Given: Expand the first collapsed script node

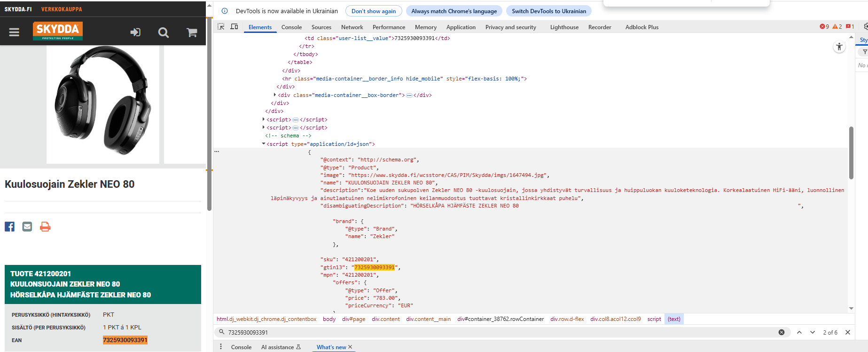Looking at the screenshot, I should 264,120.
